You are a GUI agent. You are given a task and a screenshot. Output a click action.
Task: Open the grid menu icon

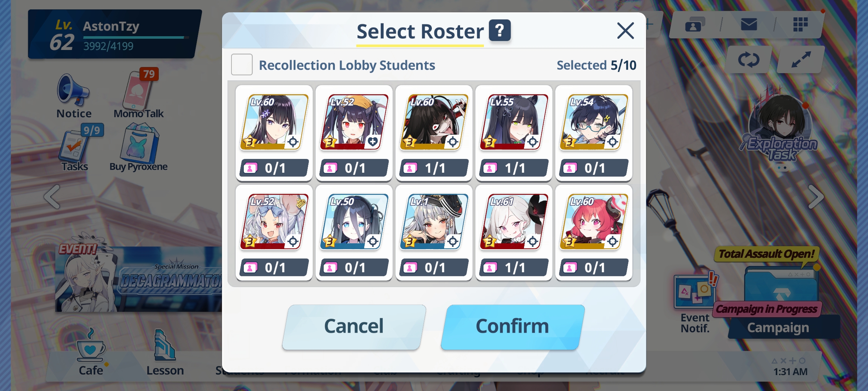click(x=800, y=25)
